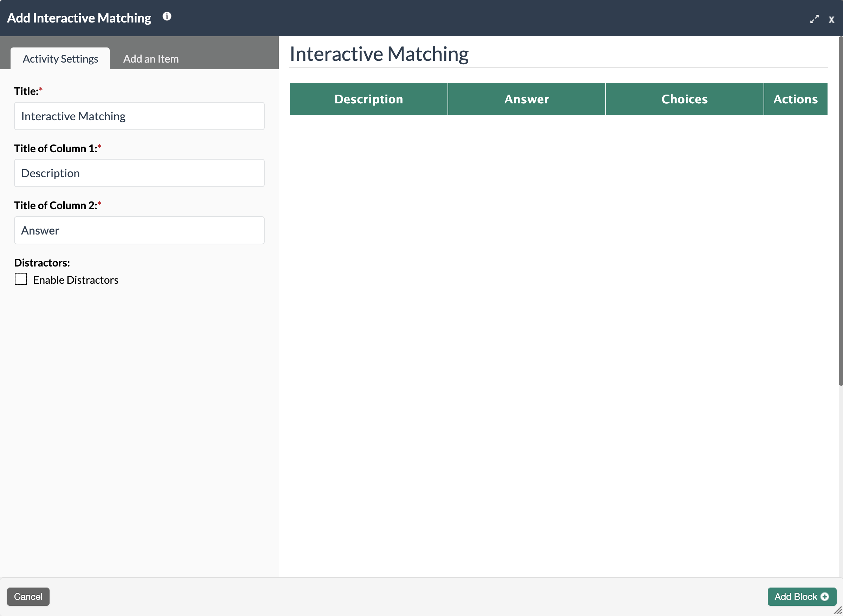Edit the Title of Column 2 field
This screenshot has height=616, width=843.
coord(139,230)
